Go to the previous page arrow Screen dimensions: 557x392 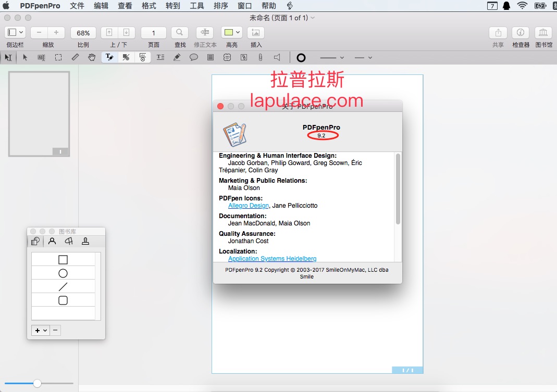pyautogui.click(x=109, y=33)
